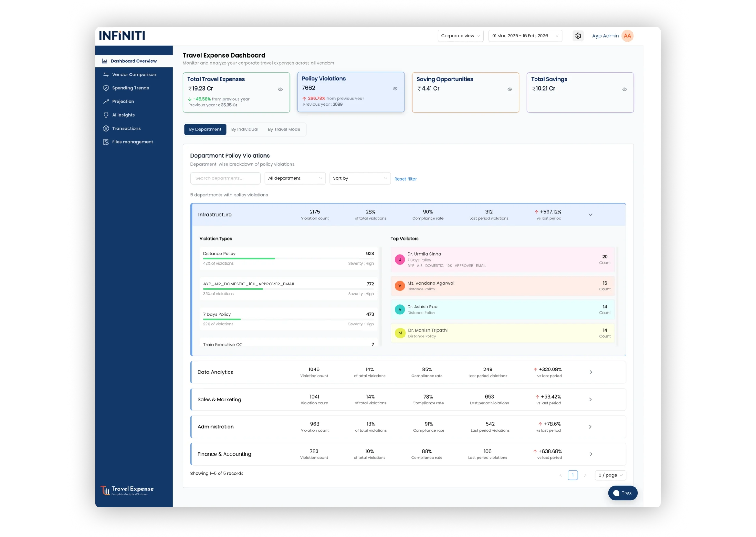Click the Search departments input field

225,178
